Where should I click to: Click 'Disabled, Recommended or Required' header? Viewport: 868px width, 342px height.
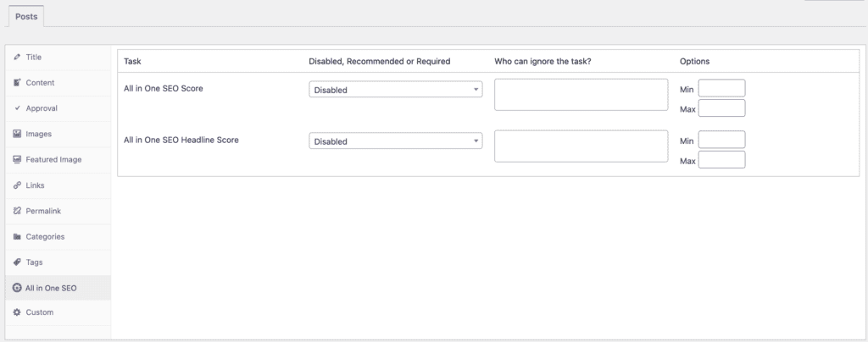coord(379,61)
